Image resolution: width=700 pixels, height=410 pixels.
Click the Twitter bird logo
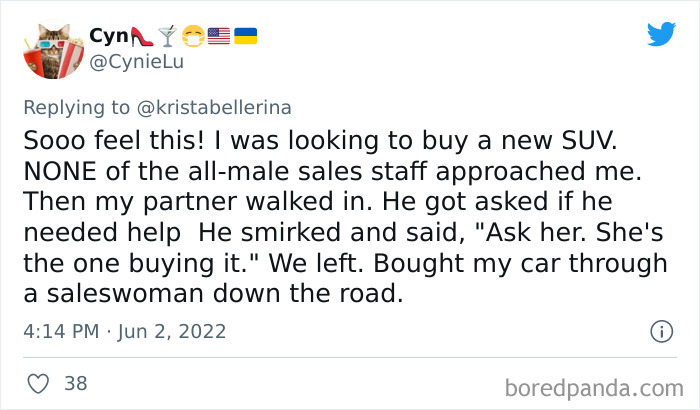pyautogui.click(x=661, y=36)
